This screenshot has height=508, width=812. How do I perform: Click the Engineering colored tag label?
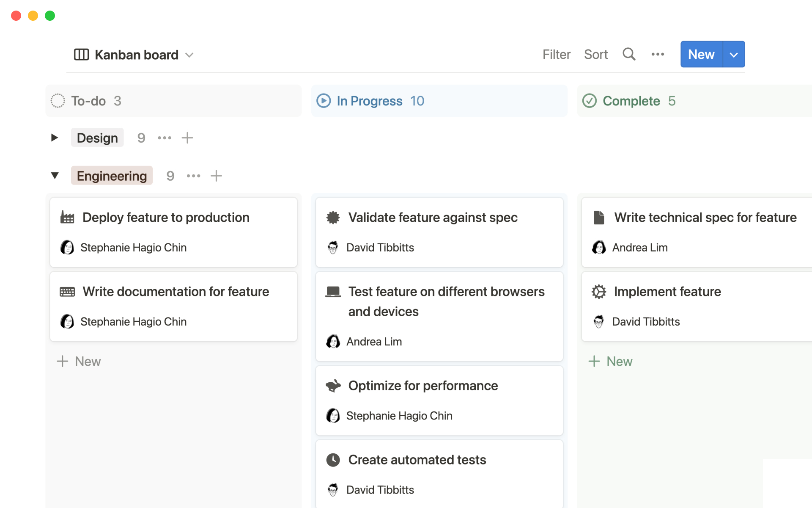tap(112, 176)
